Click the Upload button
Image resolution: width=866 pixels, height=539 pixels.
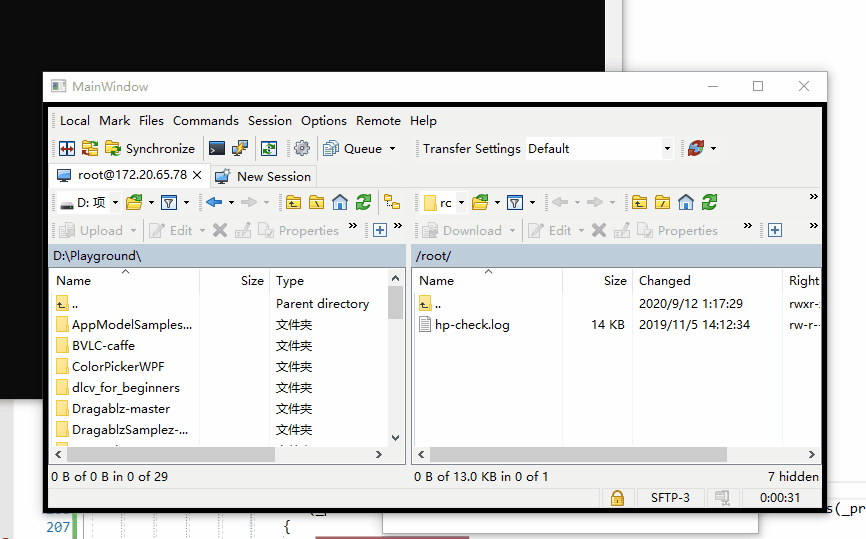tap(91, 230)
